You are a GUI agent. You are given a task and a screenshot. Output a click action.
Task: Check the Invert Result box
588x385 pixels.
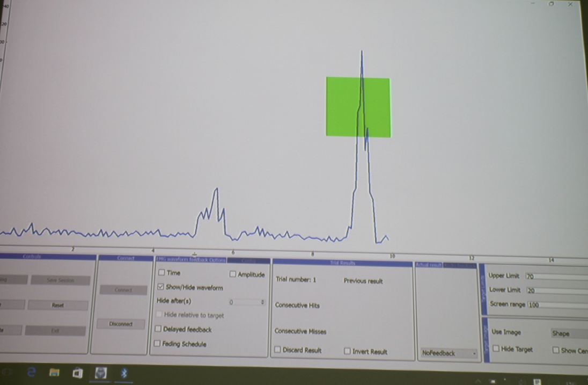click(x=347, y=351)
